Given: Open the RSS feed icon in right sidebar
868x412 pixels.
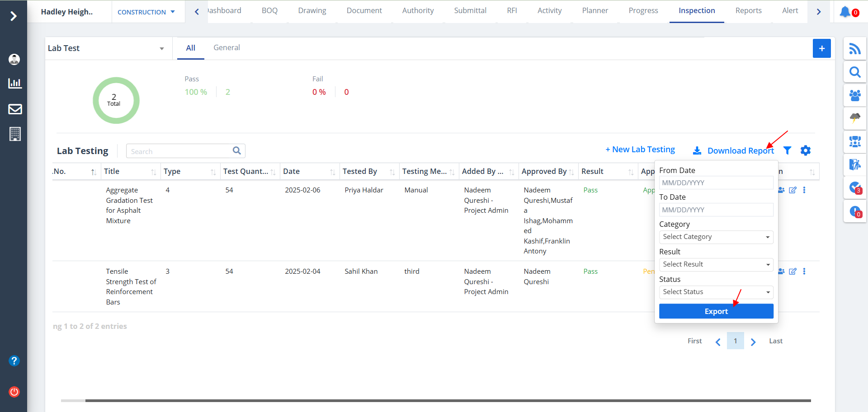Looking at the screenshot, I should pos(854,49).
